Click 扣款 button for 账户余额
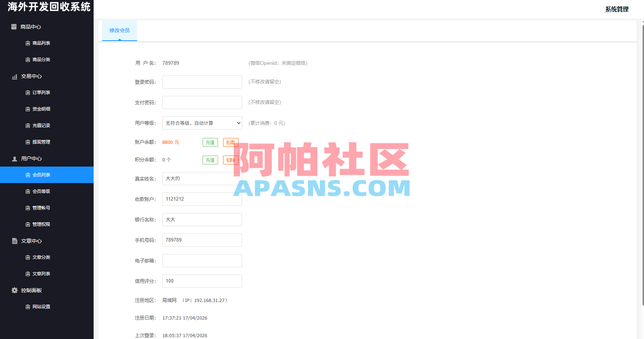 tap(231, 142)
